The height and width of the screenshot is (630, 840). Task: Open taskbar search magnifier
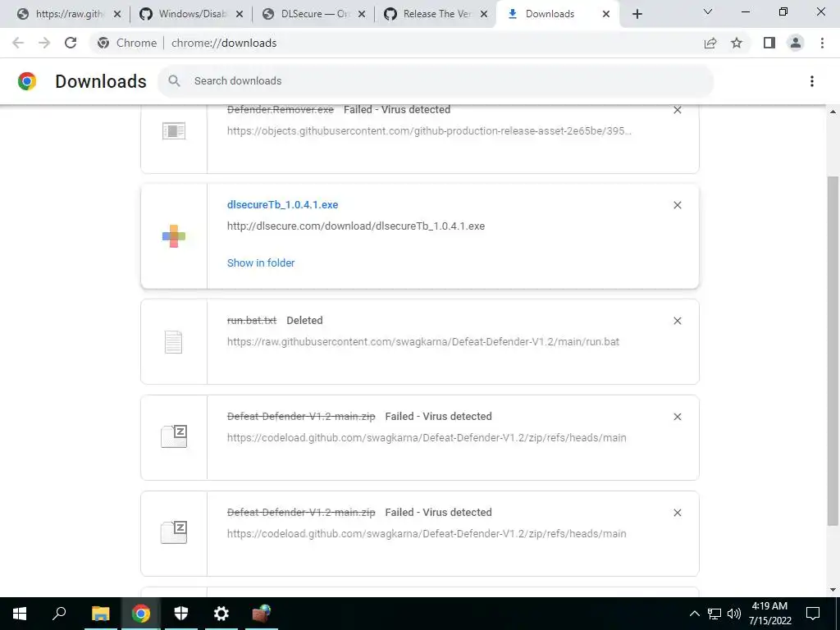point(59,614)
